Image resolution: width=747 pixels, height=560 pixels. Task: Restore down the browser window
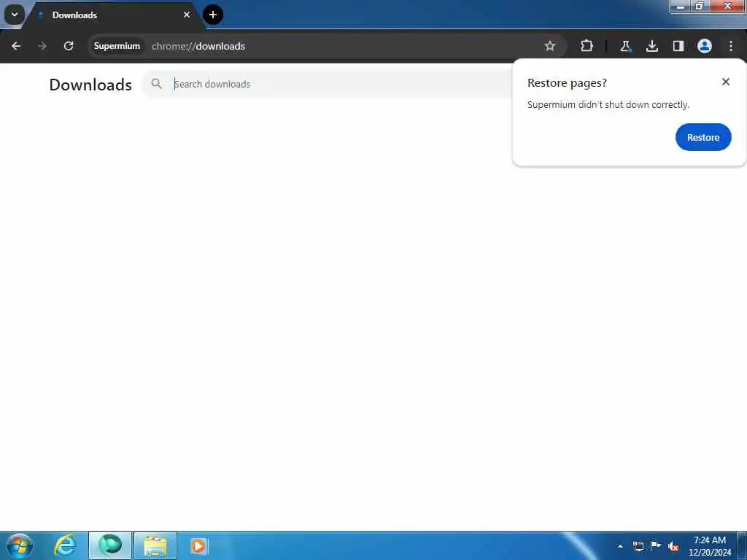coord(700,6)
